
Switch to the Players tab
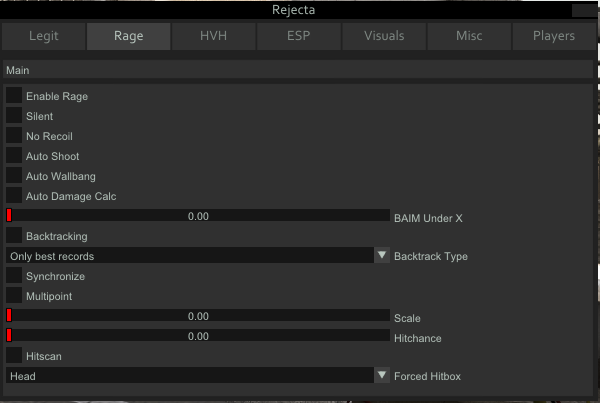coord(554,36)
